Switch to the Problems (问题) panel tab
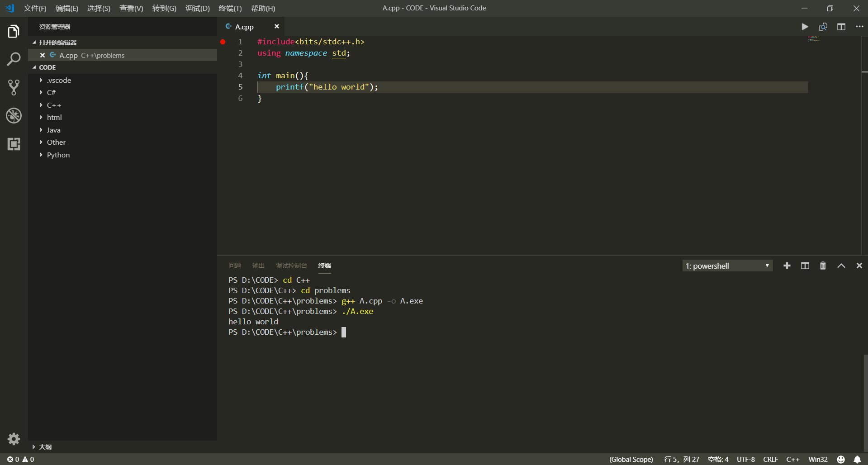This screenshot has width=868, height=465. tap(235, 266)
